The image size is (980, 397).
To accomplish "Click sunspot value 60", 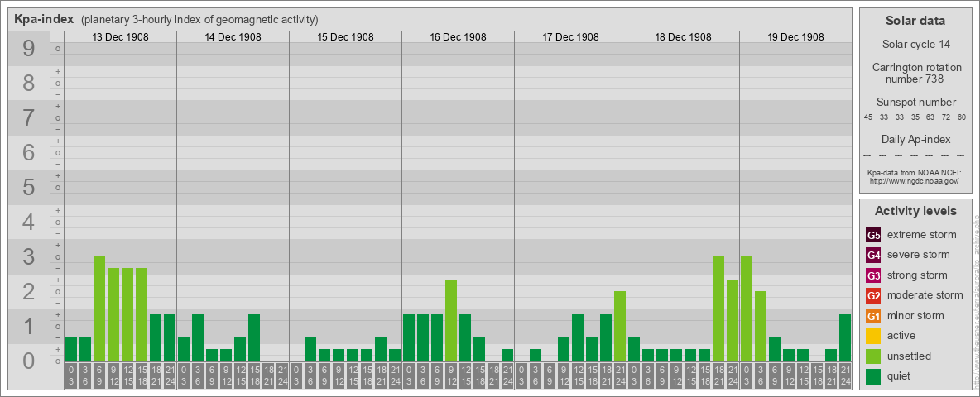I will 961,117.
